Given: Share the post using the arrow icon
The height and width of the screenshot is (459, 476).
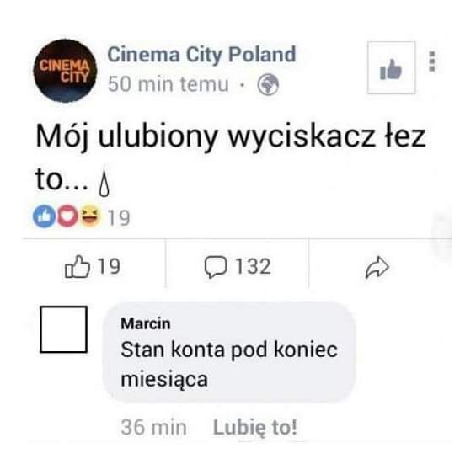Looking at the screenshot, I should pyautogui.click(x=377, y=267).
